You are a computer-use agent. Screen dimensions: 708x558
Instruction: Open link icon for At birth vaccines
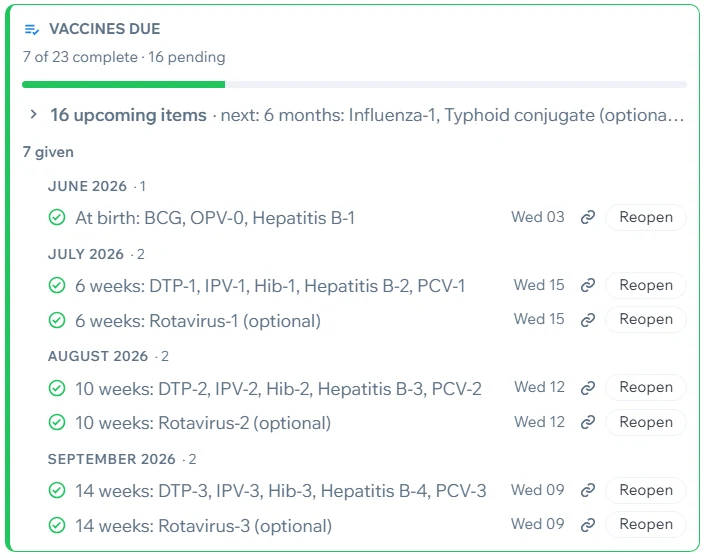click(x=587, y=218)
